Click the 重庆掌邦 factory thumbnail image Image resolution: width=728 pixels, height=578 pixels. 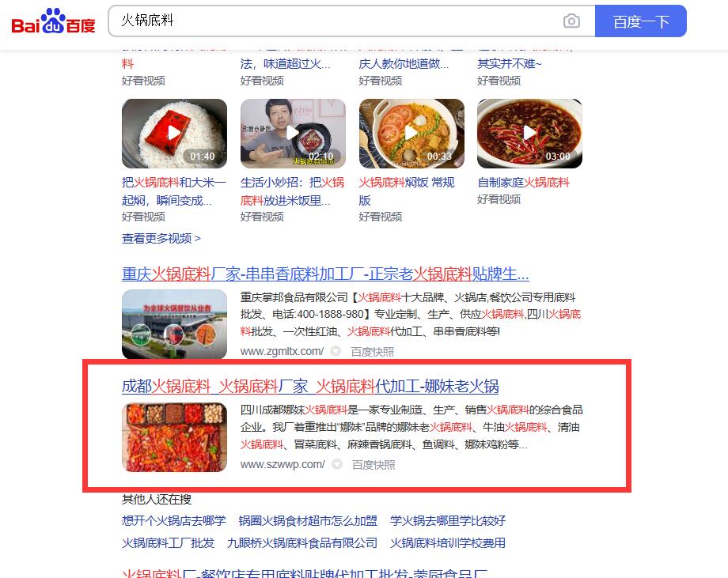click(175, 324)
